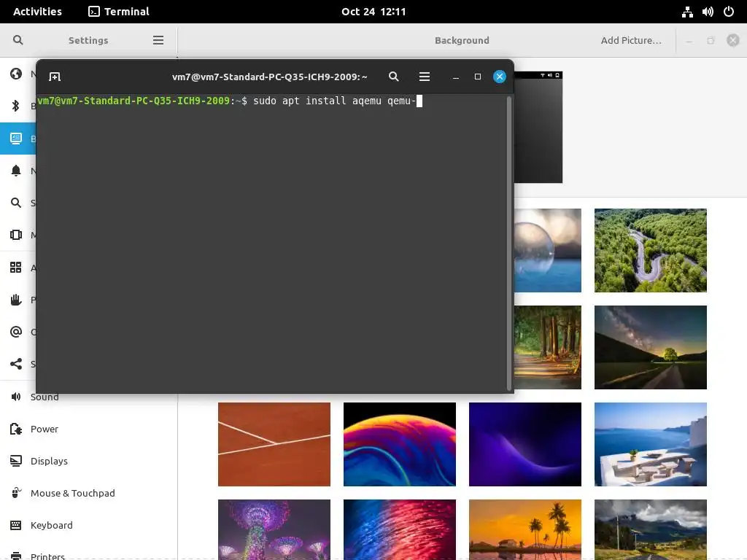Click the Add Picture... button
The width and height of the screenshot is (747, 560).
(x=631, y=41)
